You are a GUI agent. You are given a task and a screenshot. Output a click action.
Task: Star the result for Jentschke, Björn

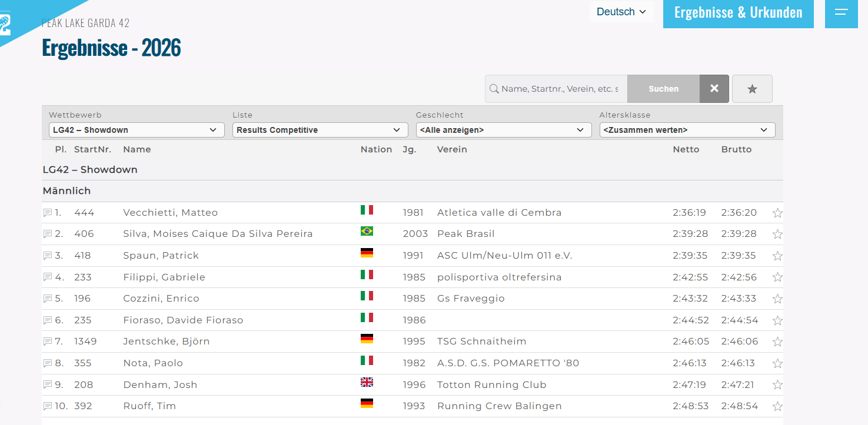[777, 342]
